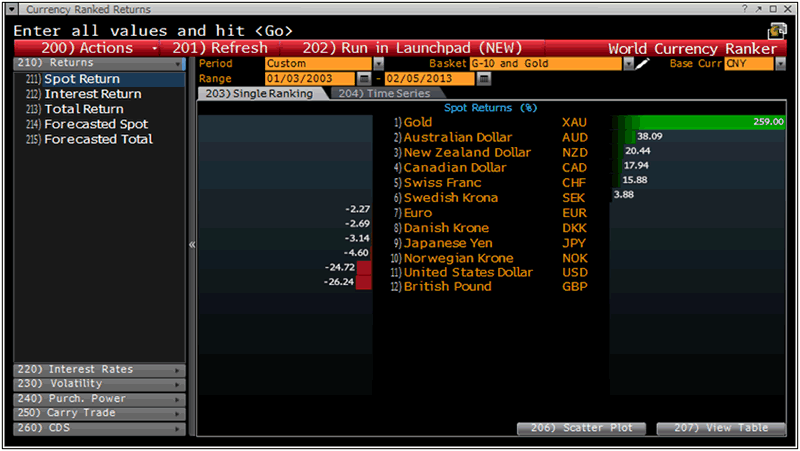
Task: Expand the 220) Interest Rates section
Action: point(99,369)
